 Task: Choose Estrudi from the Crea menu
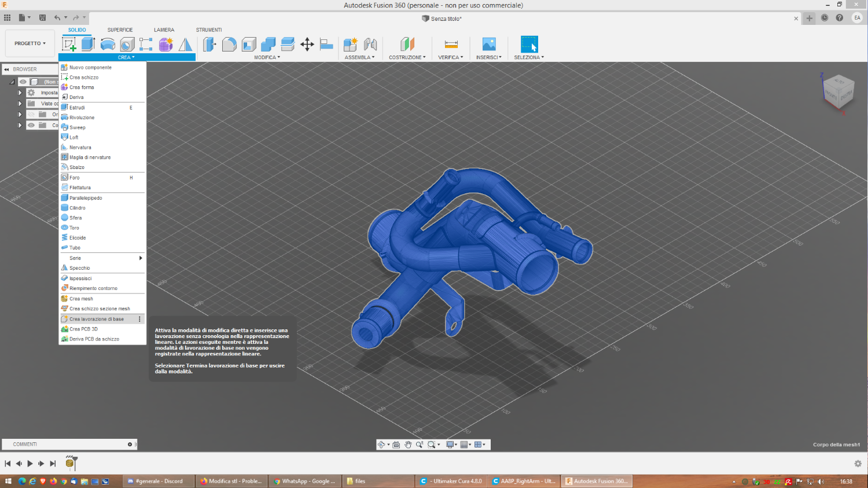click(78, 108)
